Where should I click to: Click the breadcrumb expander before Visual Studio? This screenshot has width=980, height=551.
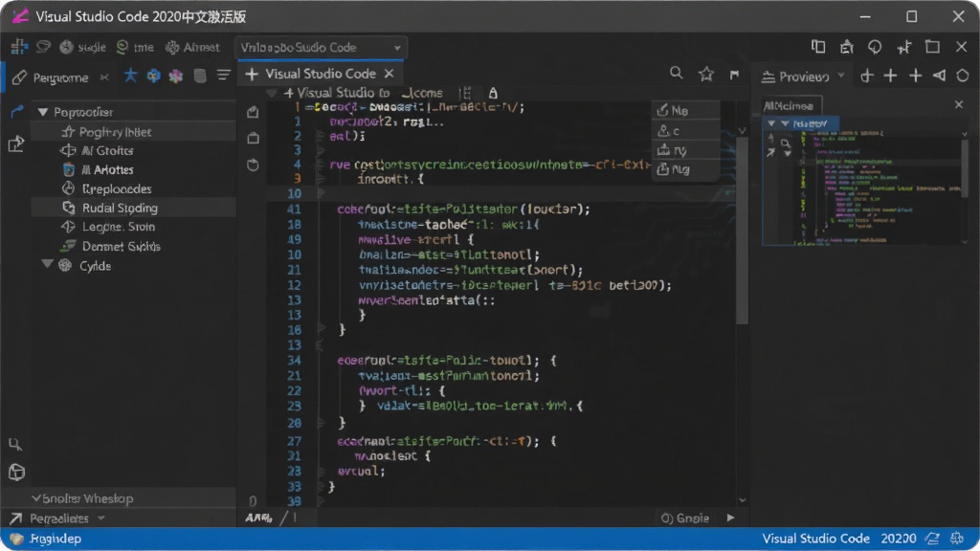272,93
